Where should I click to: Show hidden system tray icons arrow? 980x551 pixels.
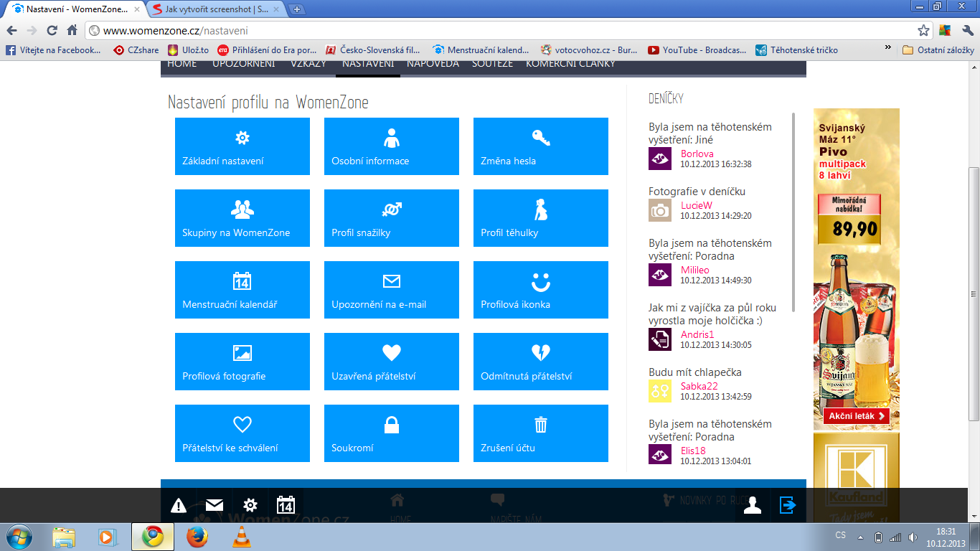[x=860, y=536]
